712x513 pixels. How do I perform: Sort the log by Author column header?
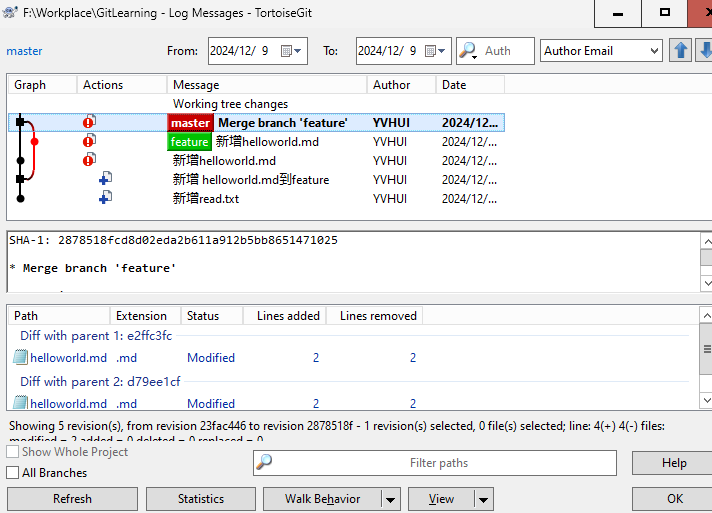click(x=401, y=85)
